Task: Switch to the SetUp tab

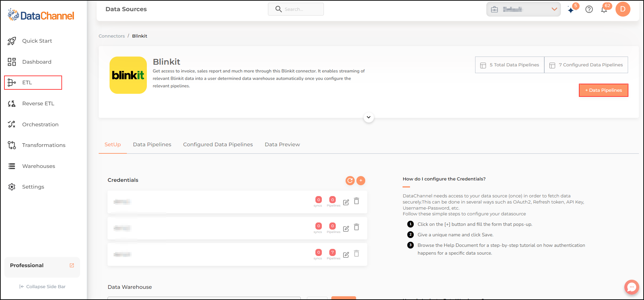Action: pyautogui.click(x=113, y=145)
